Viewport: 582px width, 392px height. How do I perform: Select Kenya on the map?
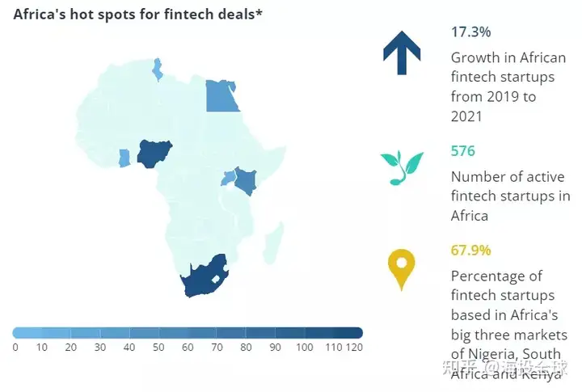coord(245,180)
